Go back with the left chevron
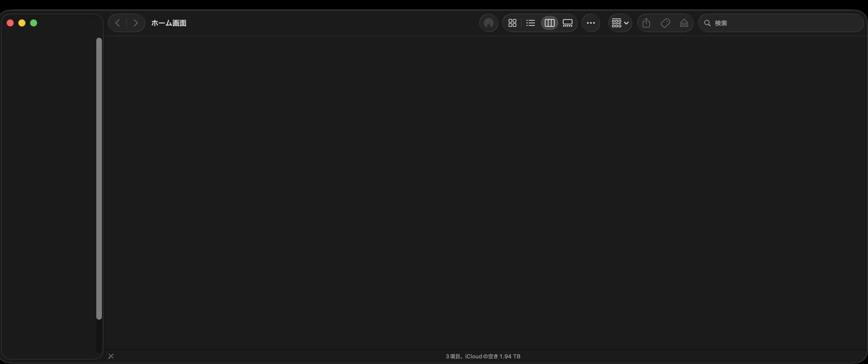868x364 pixels. pyautogui.click(x=118, y=23)
